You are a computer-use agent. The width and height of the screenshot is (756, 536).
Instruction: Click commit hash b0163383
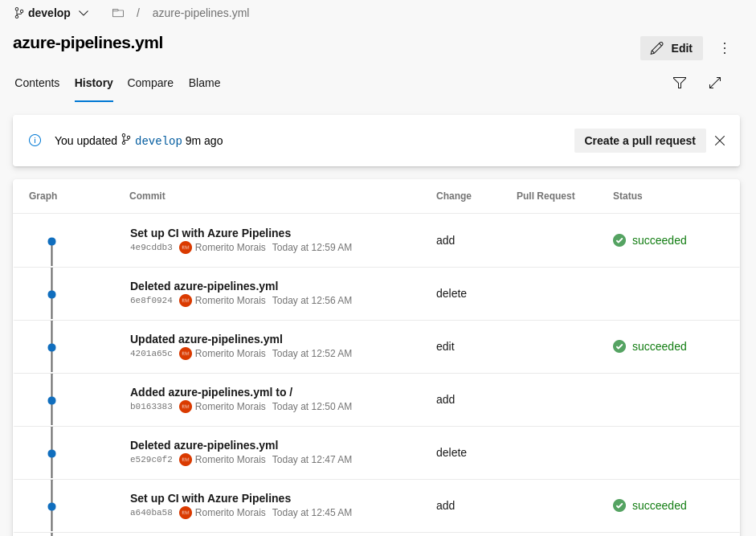(x=151, y=407)
